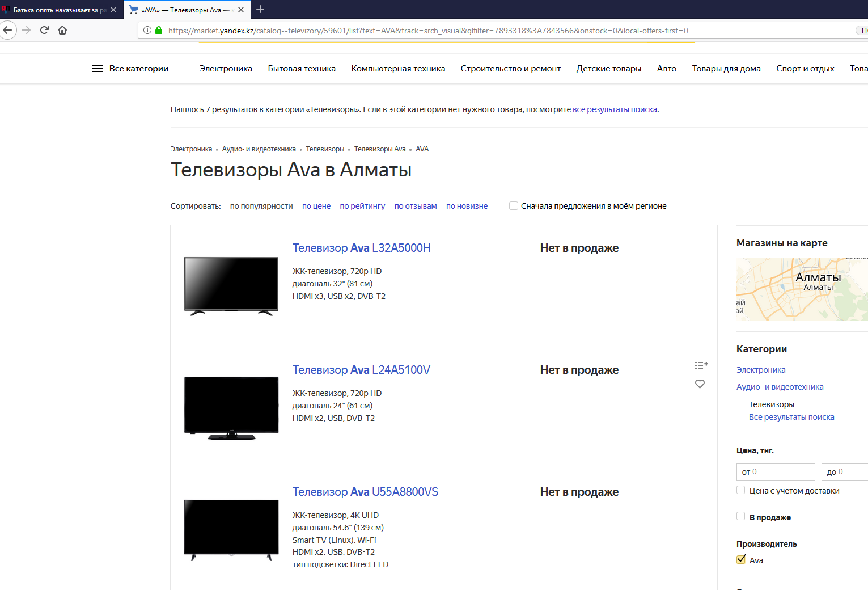Viewport: 868px width, 590px height.
Task: Sort results по отзывам
Action: pyautogui.click(x=416, y=206)
